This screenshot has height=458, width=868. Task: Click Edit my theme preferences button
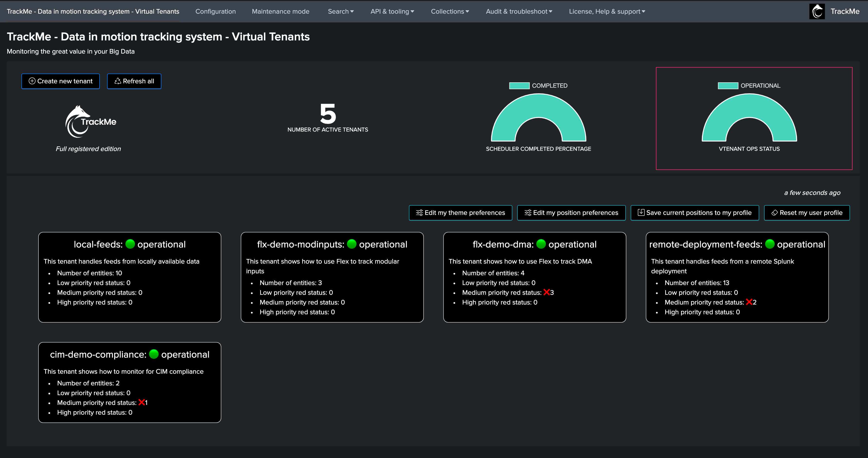pos(461,212)
